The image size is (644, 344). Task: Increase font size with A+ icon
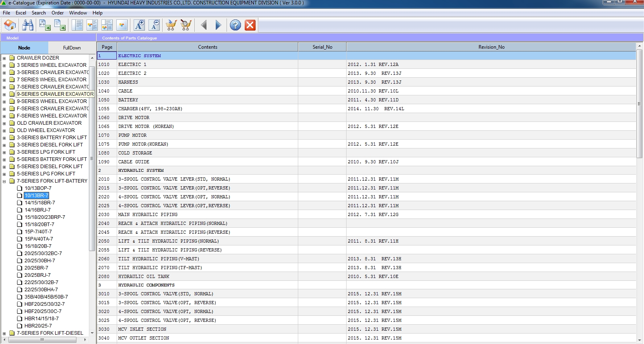tap(139, 25)
